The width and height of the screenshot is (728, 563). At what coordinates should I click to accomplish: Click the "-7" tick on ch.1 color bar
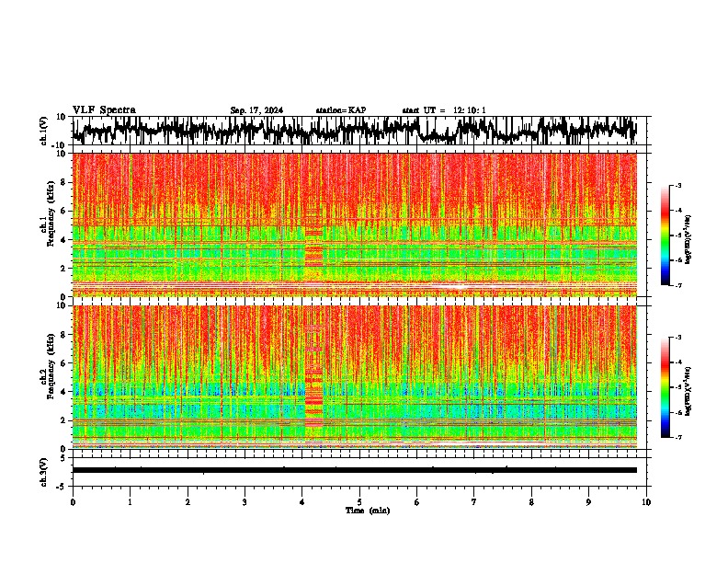tap(677, 285)
